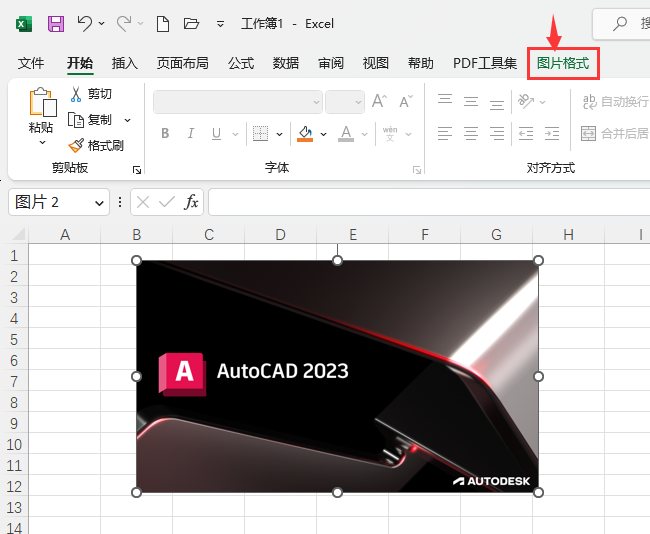The height and width of the screenshot is (534, 650).
Task: Switch to the 公式 tab
Action: pyautogui.click(x=241, y=63)
